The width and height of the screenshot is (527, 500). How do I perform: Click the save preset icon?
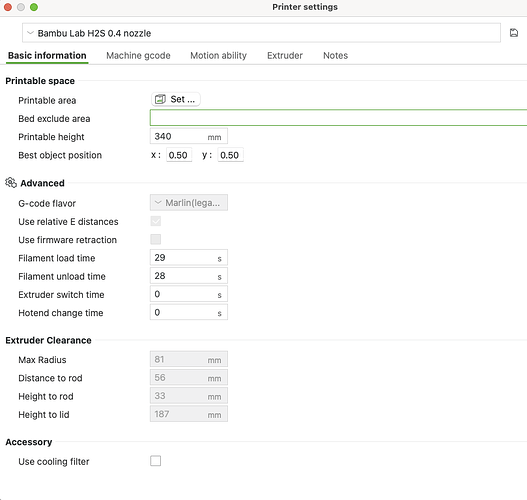pyautogui.click(x=514, y=33)
